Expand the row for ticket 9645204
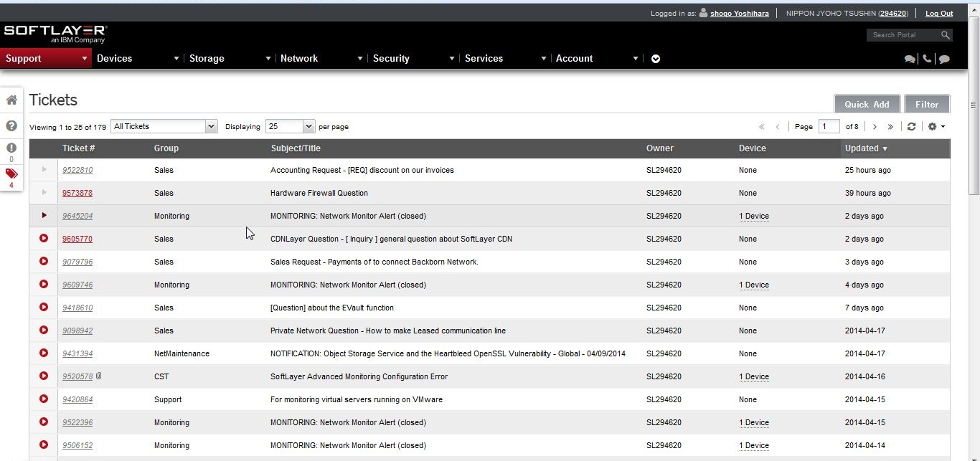The width and height of the screenshot is (980, 461). coord(44,216)
